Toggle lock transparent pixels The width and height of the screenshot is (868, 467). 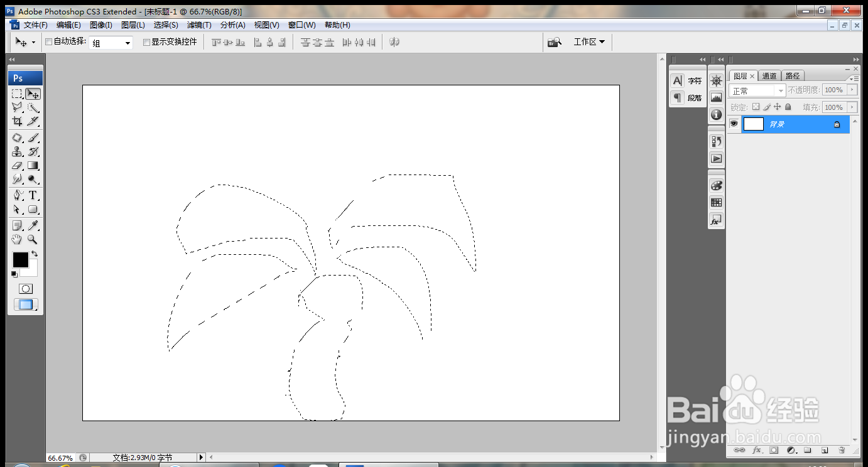point(756,107)
